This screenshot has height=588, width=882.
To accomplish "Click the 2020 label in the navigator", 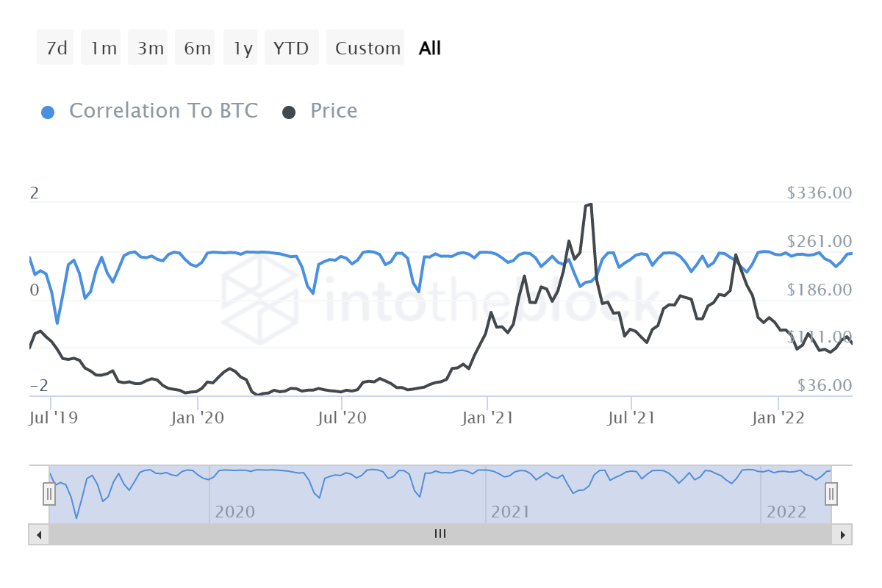I will tap(236, 512).
